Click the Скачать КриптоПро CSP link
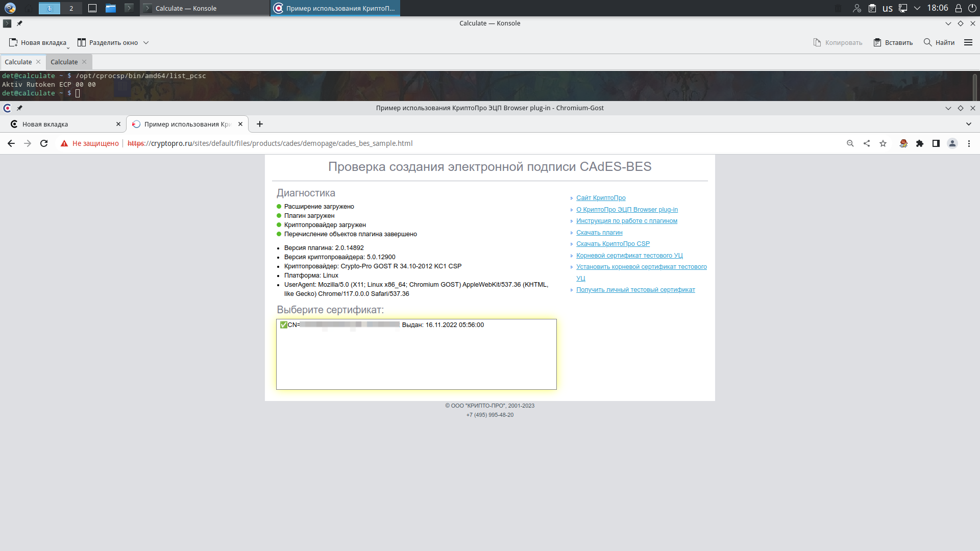The height and width of the screenshot is (551, 980). coord(613,244)
